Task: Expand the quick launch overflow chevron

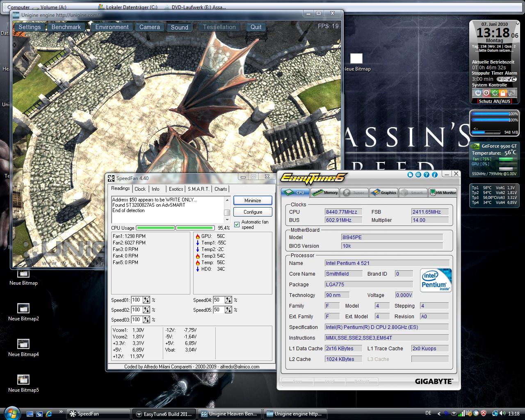Action: pos(61,412)
